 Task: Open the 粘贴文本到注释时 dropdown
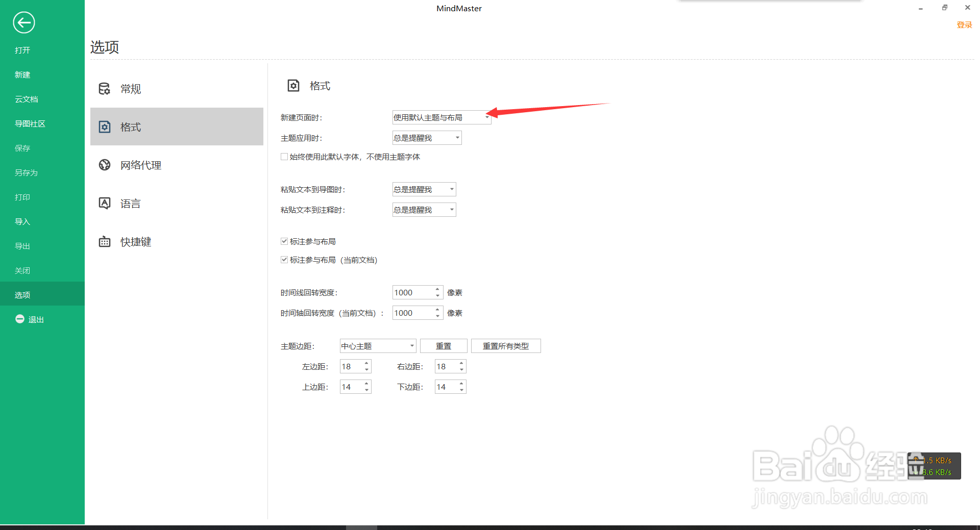424,210
